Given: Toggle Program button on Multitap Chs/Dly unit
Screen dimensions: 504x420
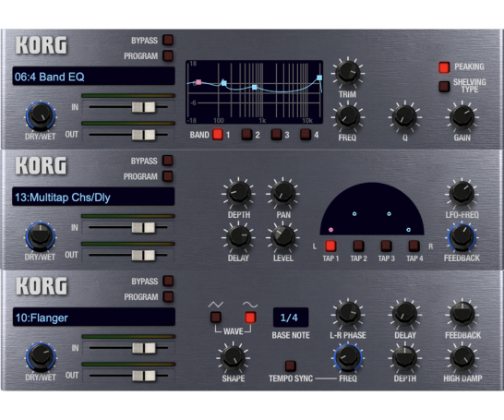Looking at the screenshot, I should point(167,176).
